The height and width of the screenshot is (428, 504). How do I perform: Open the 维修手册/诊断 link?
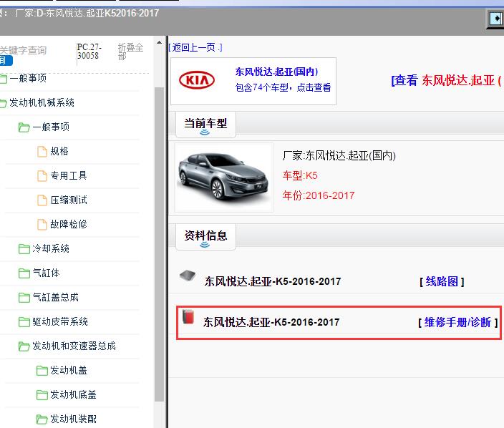[x=457, y=322]
